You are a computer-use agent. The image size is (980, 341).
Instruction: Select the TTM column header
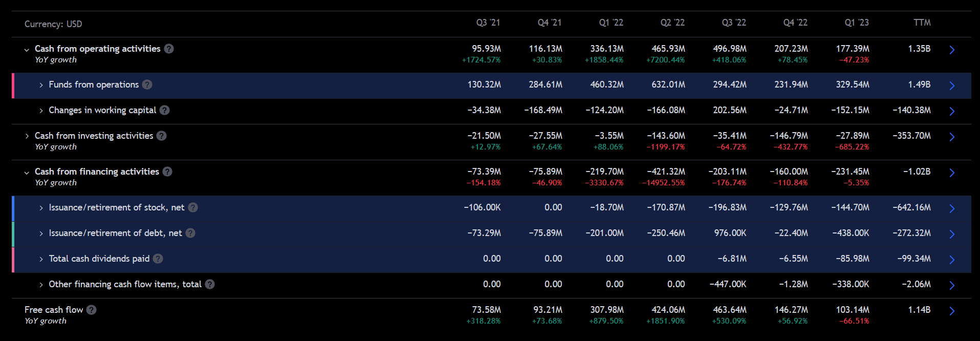point(922,23)
